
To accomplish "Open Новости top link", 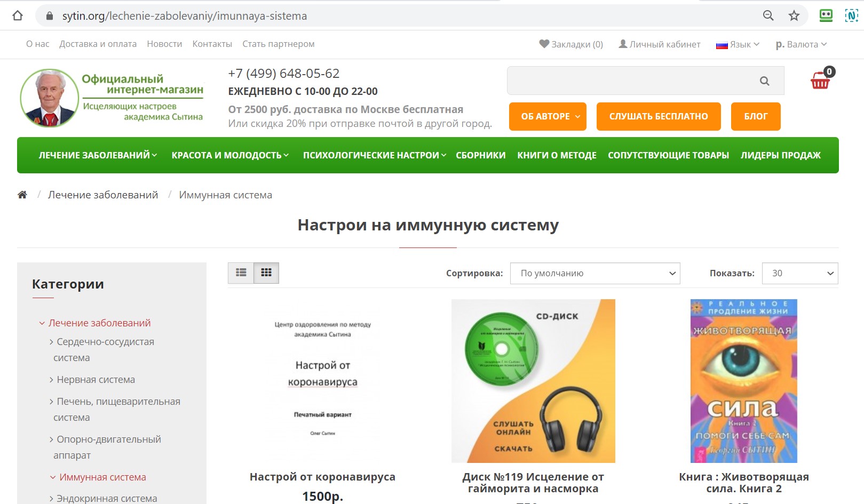I will pyautogui.click(x=164, y=44).
